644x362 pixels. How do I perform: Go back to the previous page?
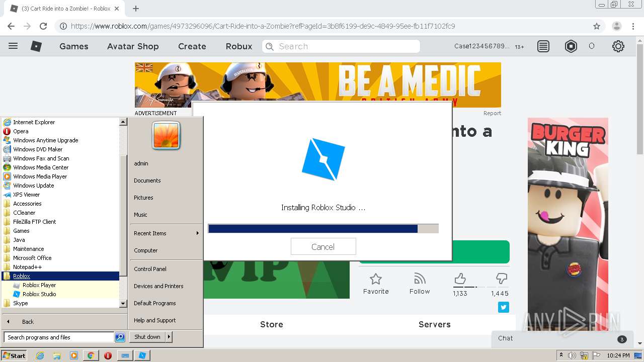[11, 26]
